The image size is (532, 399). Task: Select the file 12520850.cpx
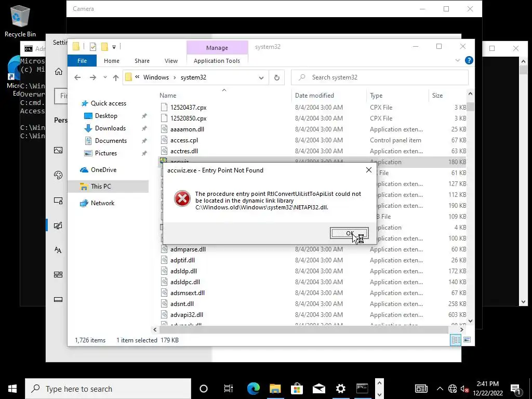click(x=188, y=118)
